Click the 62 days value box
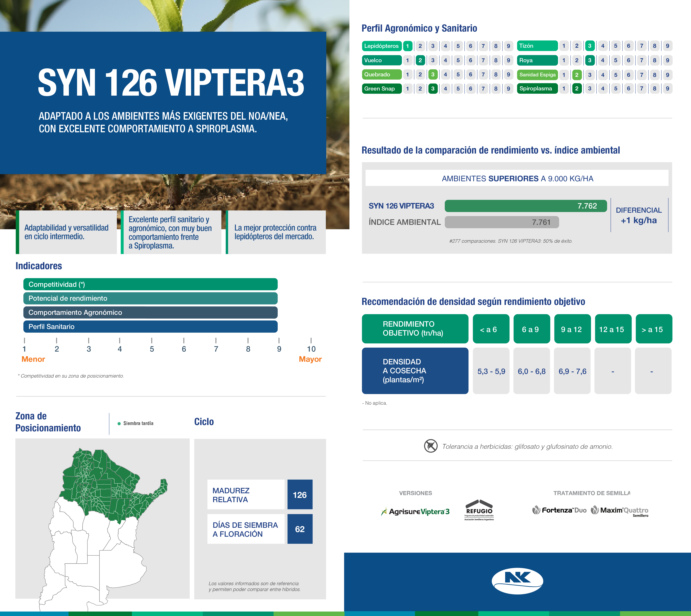 point(300,529)
